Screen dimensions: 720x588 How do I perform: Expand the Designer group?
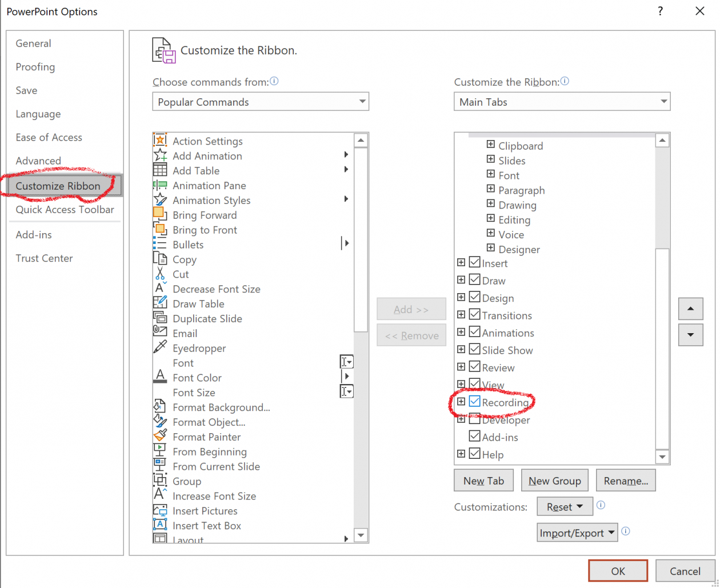[x=490, y=249]
